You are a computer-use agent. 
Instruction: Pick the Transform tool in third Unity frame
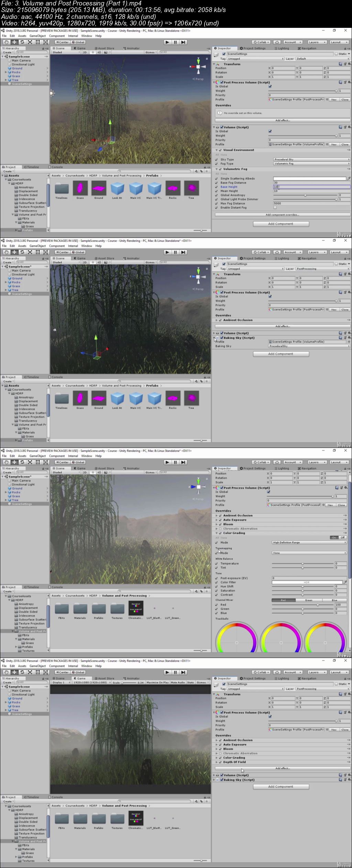pos(46,462)
